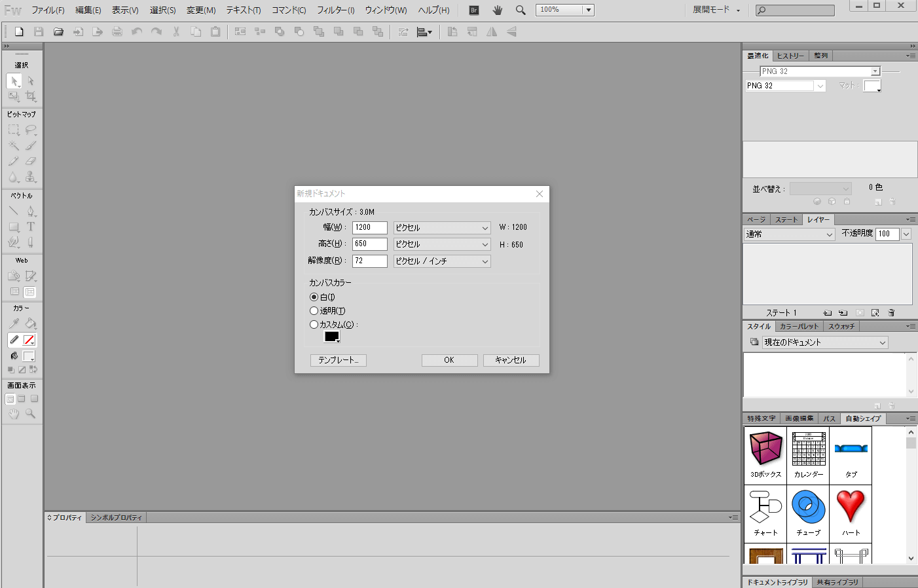Select the 3D Box auto shape

click(765, 455)
